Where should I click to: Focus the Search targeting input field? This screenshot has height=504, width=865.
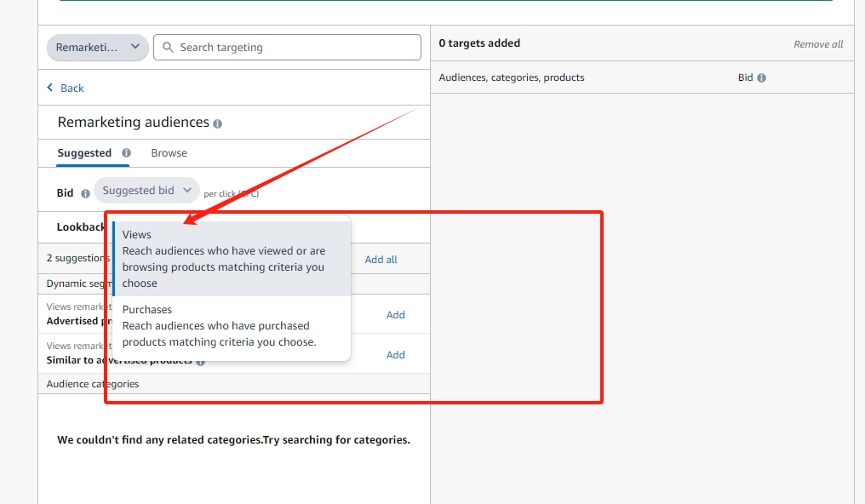[x=296, y=48]
